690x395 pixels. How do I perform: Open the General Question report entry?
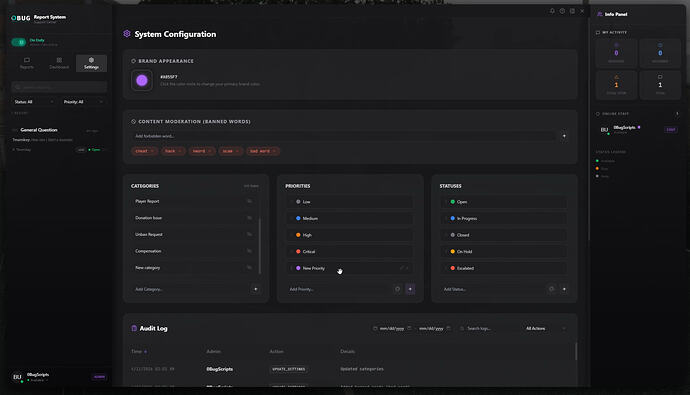coord(59,140)
